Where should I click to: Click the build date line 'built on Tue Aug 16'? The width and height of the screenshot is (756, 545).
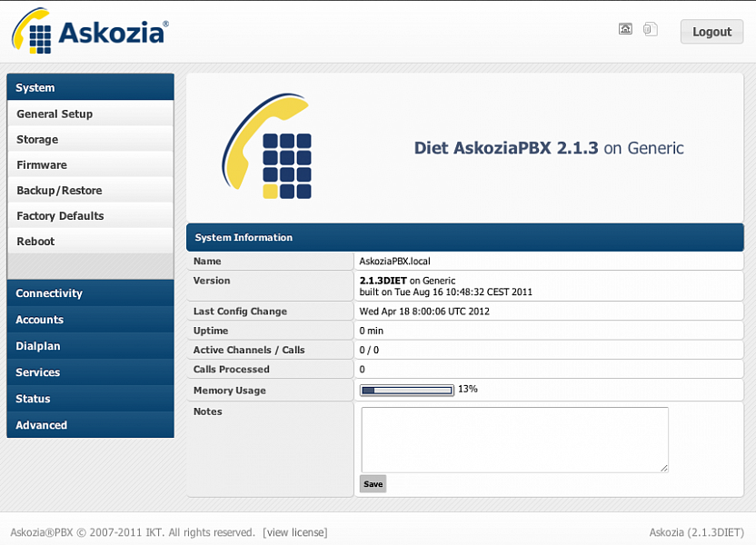[446, 292]
